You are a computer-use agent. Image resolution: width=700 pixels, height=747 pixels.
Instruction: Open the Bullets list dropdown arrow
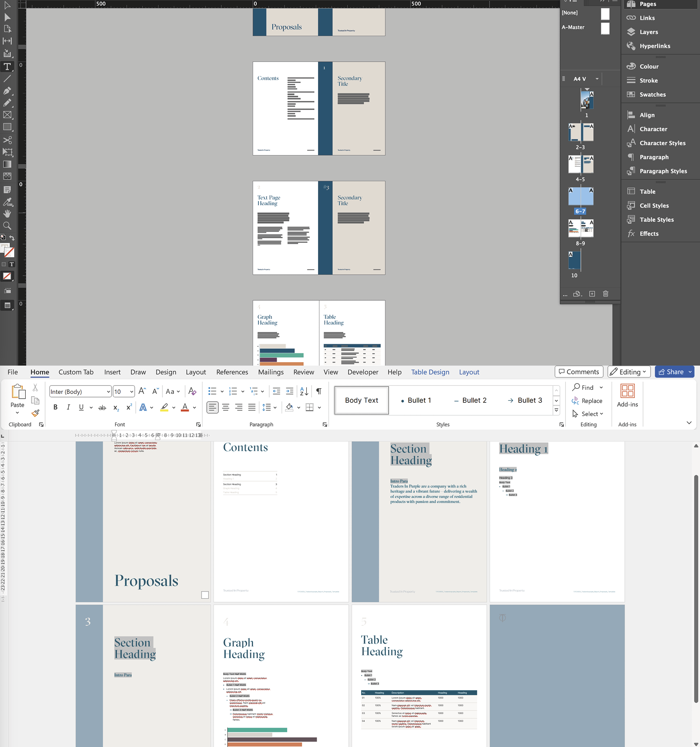tap(222, 391)
